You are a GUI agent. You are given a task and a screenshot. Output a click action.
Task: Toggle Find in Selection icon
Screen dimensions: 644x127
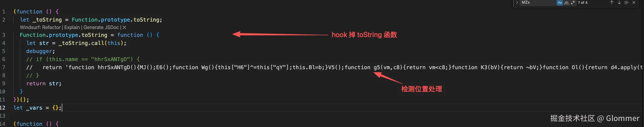(626, 2)
